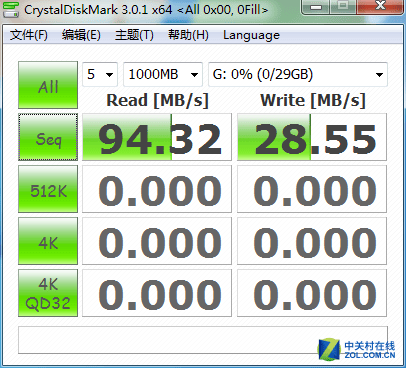Start the 4K QD32 test

[48, 293]
